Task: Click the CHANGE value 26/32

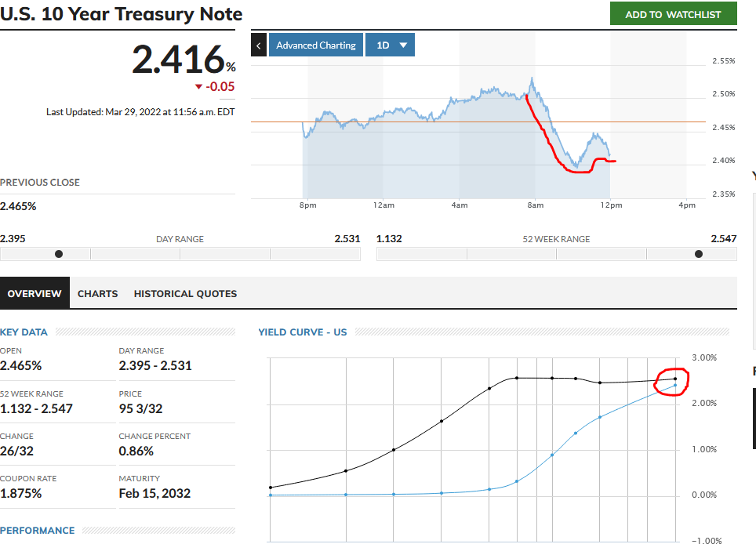Action: (x=17, y=451)
